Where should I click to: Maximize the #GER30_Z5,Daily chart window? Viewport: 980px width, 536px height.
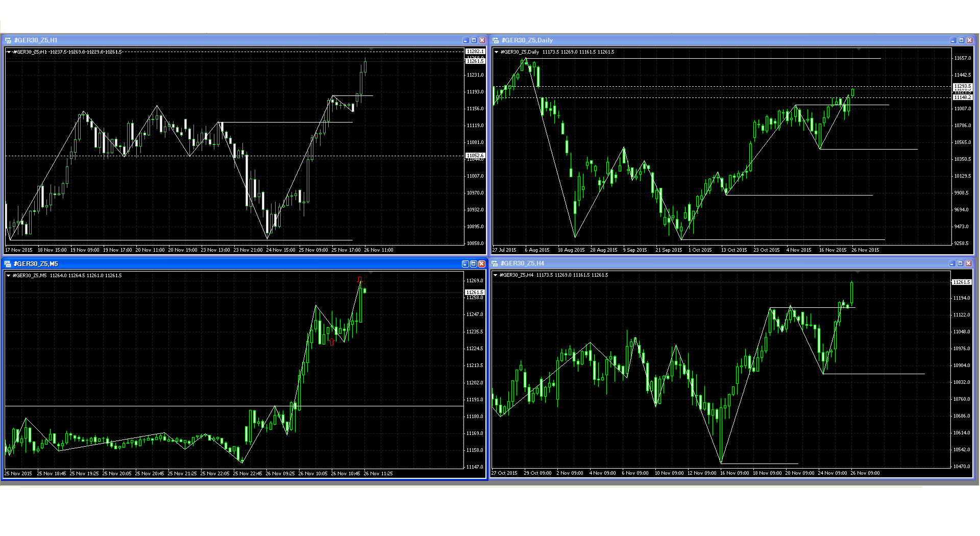pos(961,40)
